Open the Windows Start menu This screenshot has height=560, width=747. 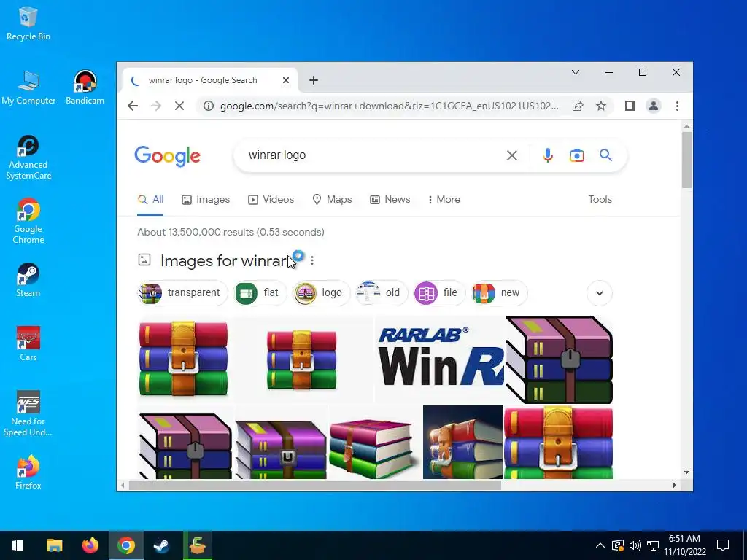point(18,545)
